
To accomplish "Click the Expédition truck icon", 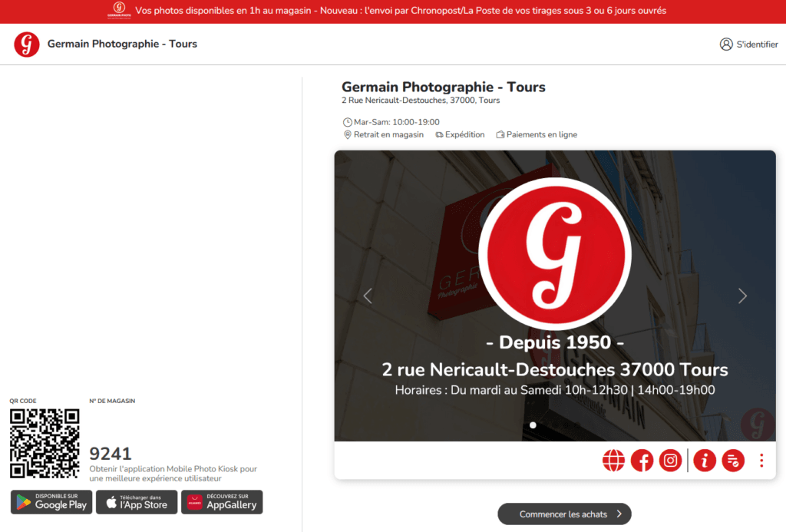I will [x=439, y=134].
